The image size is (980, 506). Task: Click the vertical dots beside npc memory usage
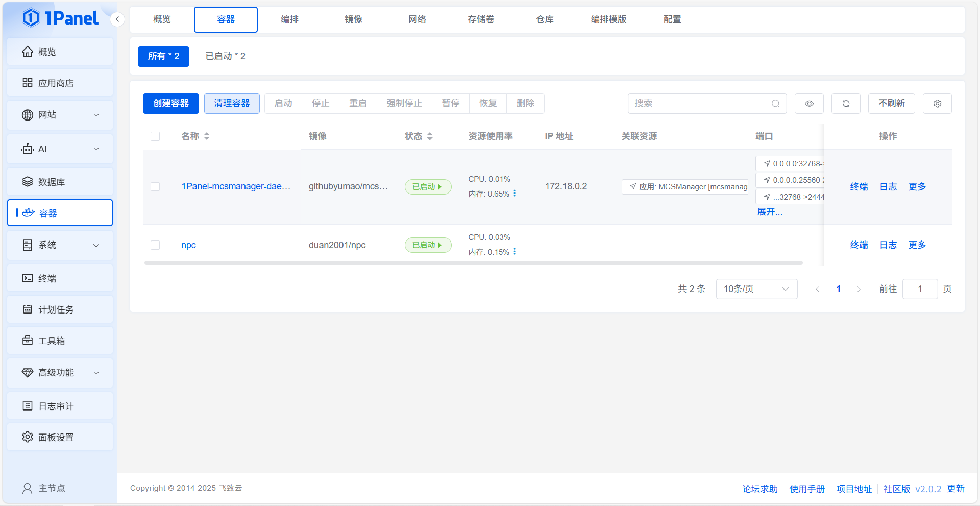pyautogui.click(x=514, y=251)
